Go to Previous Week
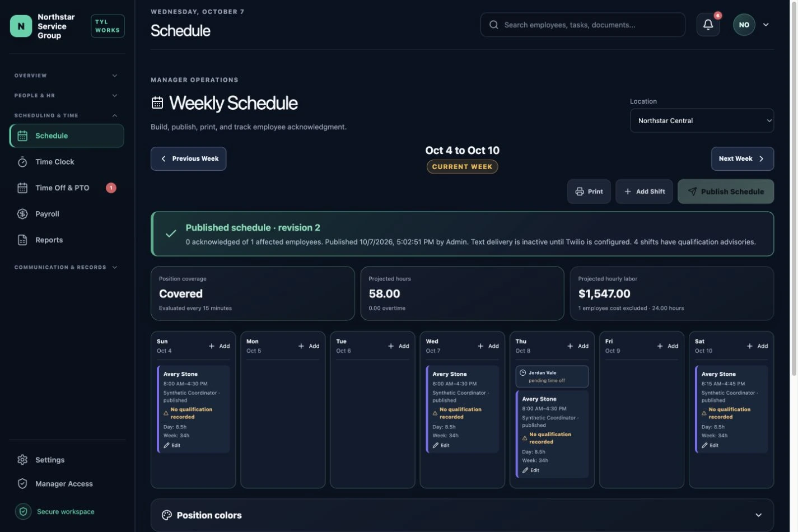 coord(188,159)
